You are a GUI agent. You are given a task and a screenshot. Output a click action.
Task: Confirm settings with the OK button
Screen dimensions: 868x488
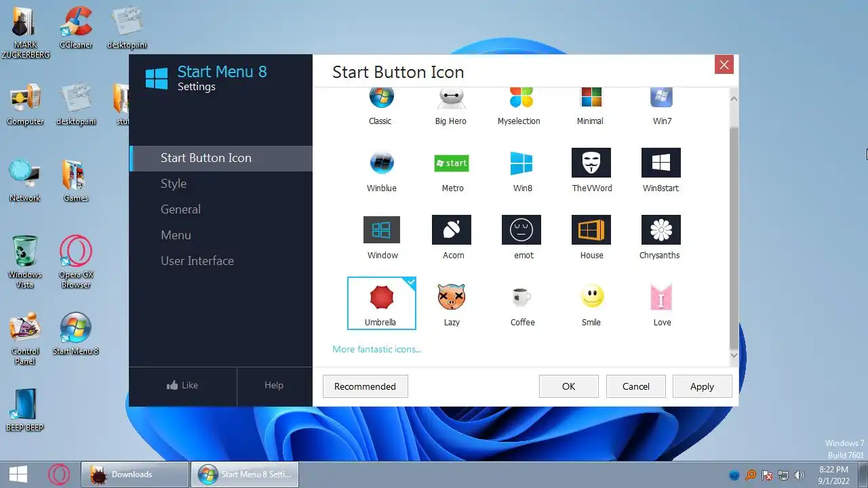pyautogui.click(x=568, y=386)
